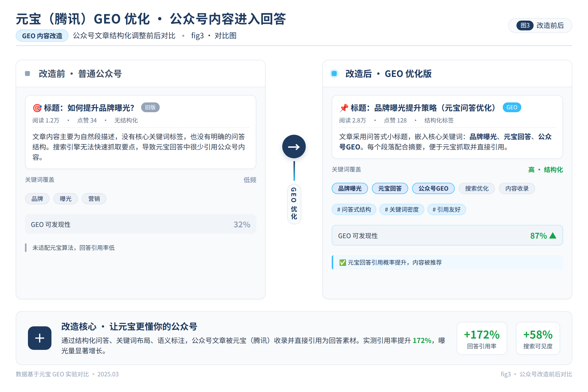The height and width of the screenshot is (392, 588).
Task: Click the # 引用友好 hashtag chip
Action: [x=446, y=209]
